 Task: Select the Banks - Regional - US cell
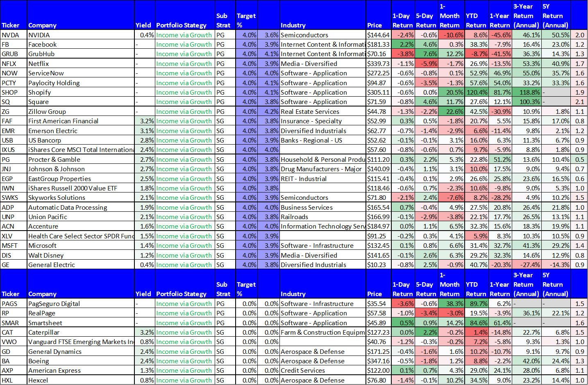[x=322, y=140]
